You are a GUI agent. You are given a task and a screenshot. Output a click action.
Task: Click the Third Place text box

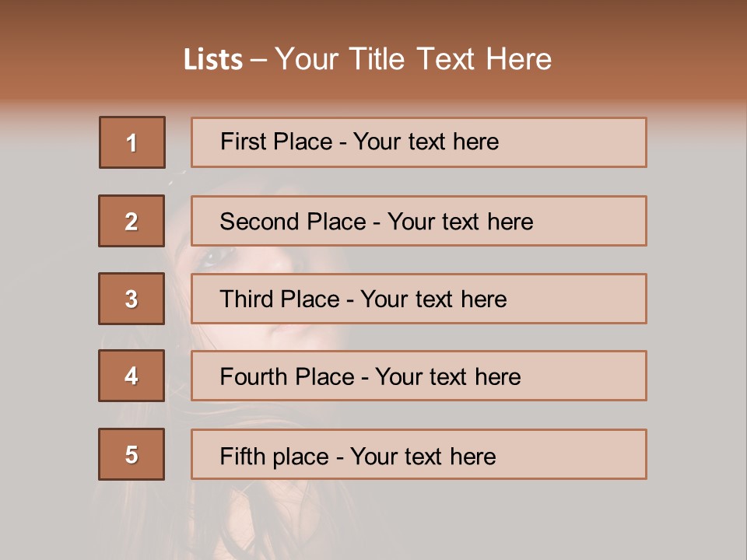click(419, 299)
